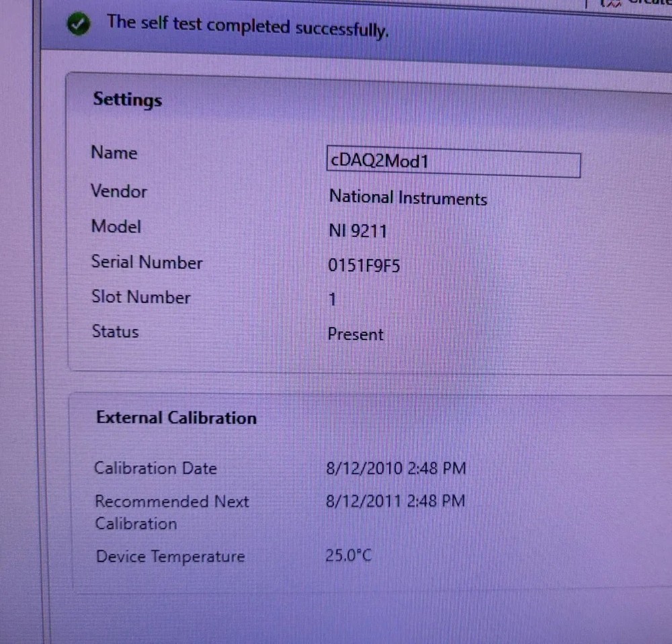Select 'The self test completed successfully.' message
This screenshot has height=644, width=672.
coord(248,27)
